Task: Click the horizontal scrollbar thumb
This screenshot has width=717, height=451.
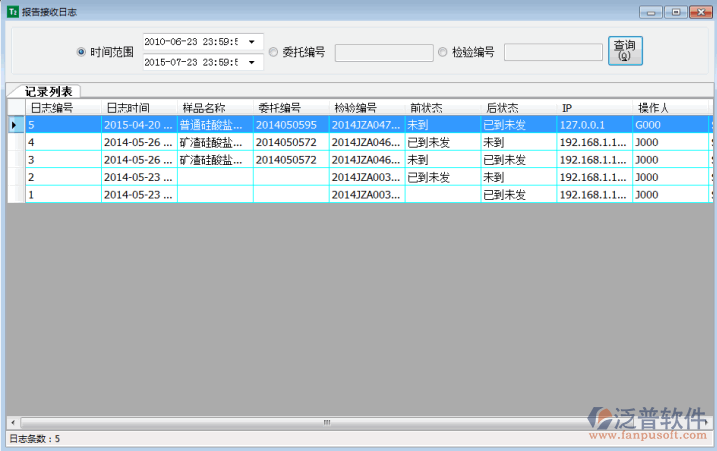Action: pos(325,422)
